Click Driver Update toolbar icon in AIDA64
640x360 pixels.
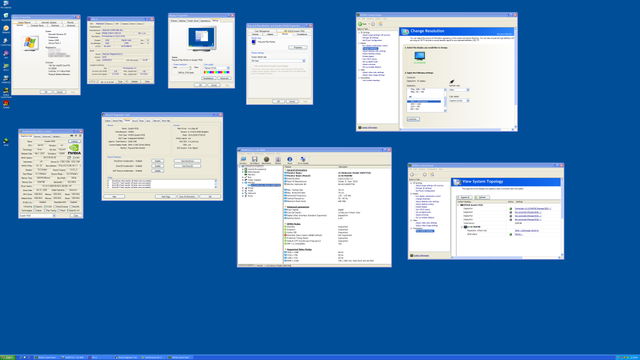303,159
